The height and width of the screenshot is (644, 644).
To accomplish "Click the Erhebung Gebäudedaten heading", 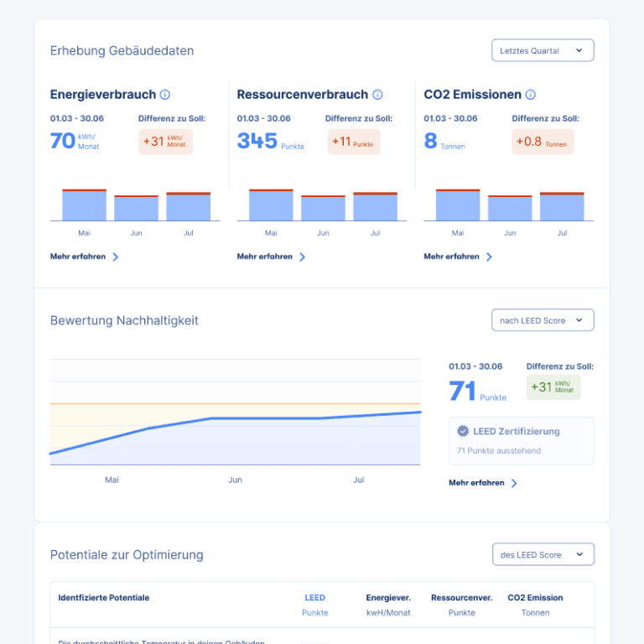I will click(122, 50).
